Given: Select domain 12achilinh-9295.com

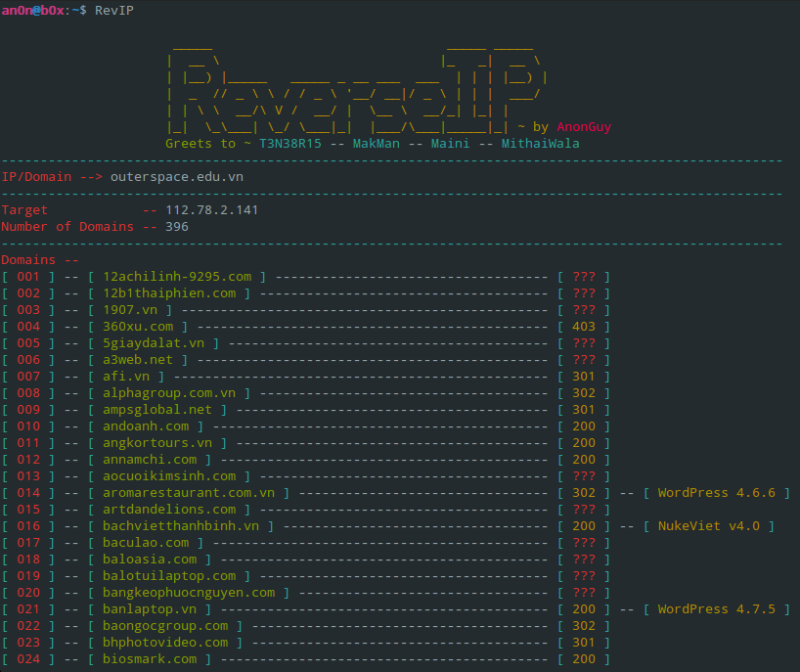Looking at the screenshot, I should [x=177, y=277].
